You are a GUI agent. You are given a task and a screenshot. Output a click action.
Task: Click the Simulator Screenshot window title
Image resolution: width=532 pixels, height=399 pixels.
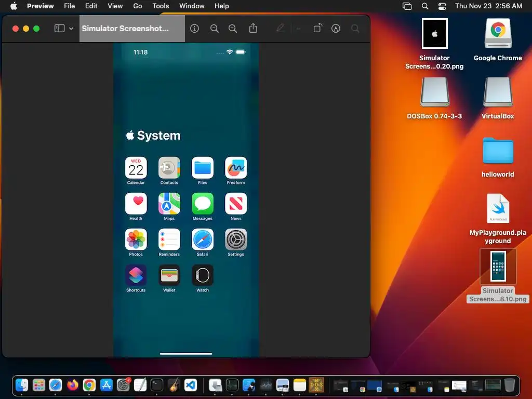125,29
